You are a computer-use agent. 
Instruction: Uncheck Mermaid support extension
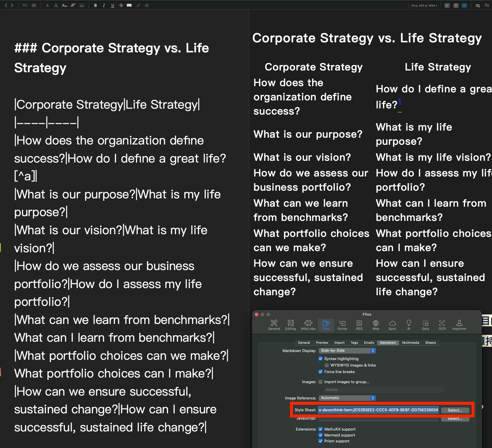pyautogui.click(x=320, y=435)
